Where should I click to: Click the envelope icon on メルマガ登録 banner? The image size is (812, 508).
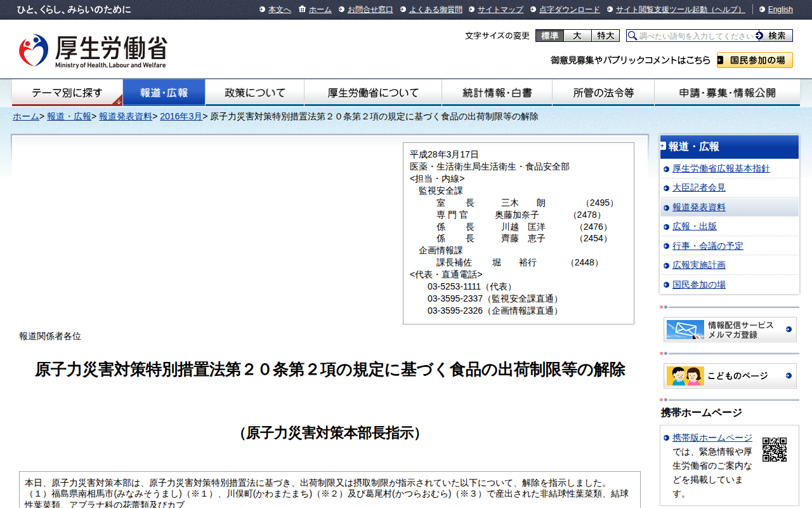[685, 330]
